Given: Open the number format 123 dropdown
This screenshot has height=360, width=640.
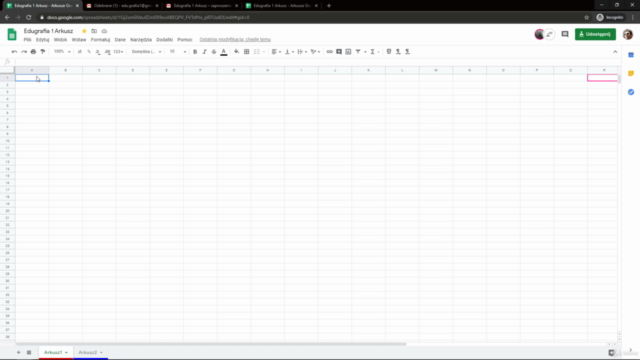Looking at the screenshot, I should 118,52.
